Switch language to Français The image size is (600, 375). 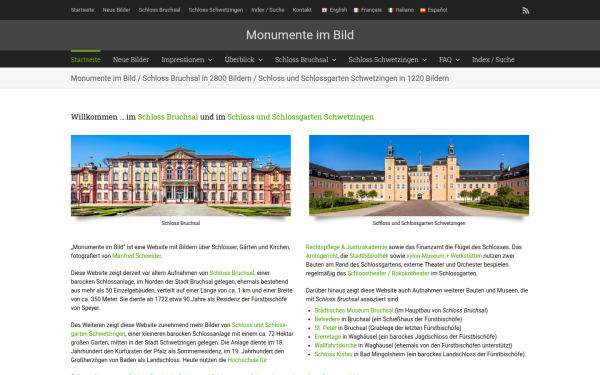[x=371, y=10]
